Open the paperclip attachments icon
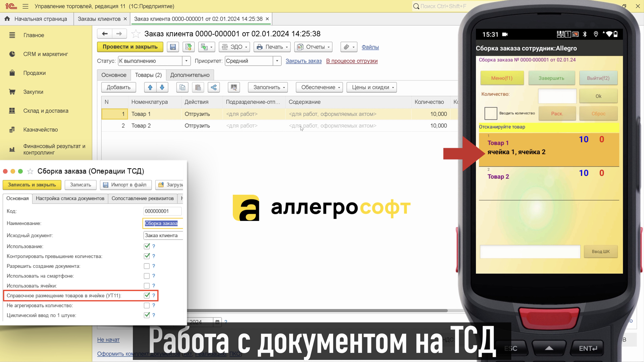The height and width of the screenshot is (362, 644). pos(349,47)
